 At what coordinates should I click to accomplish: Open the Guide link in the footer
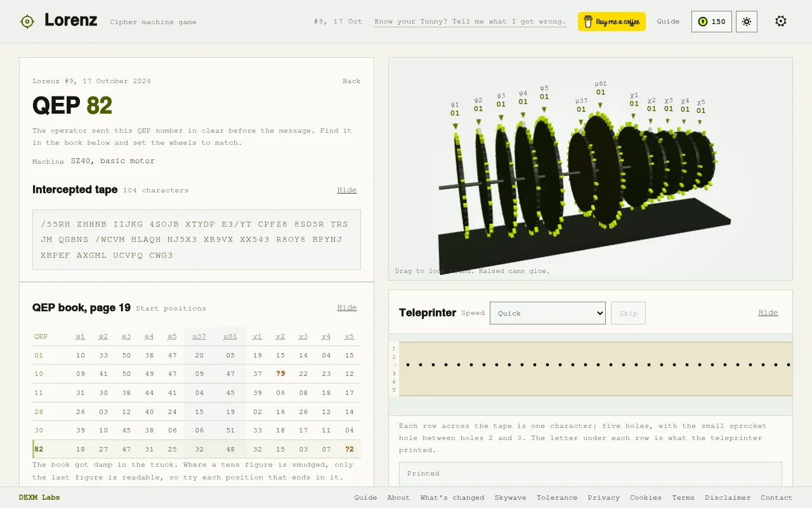click(365, 497)
